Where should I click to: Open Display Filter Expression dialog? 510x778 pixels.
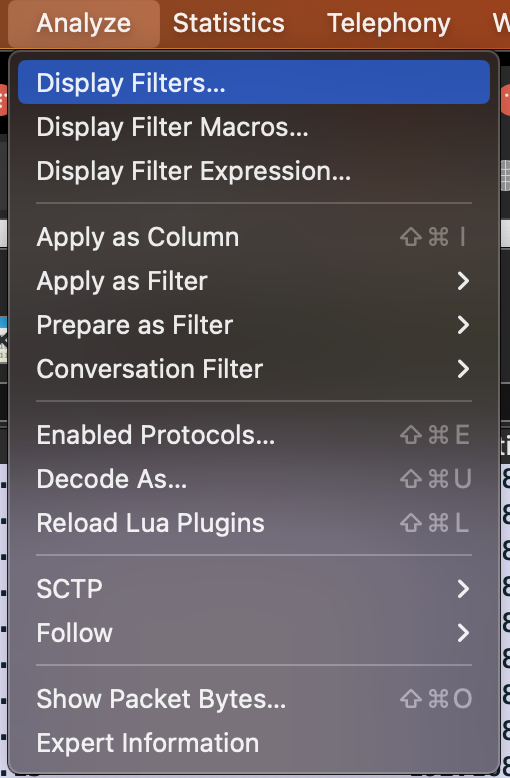(254, 171)
